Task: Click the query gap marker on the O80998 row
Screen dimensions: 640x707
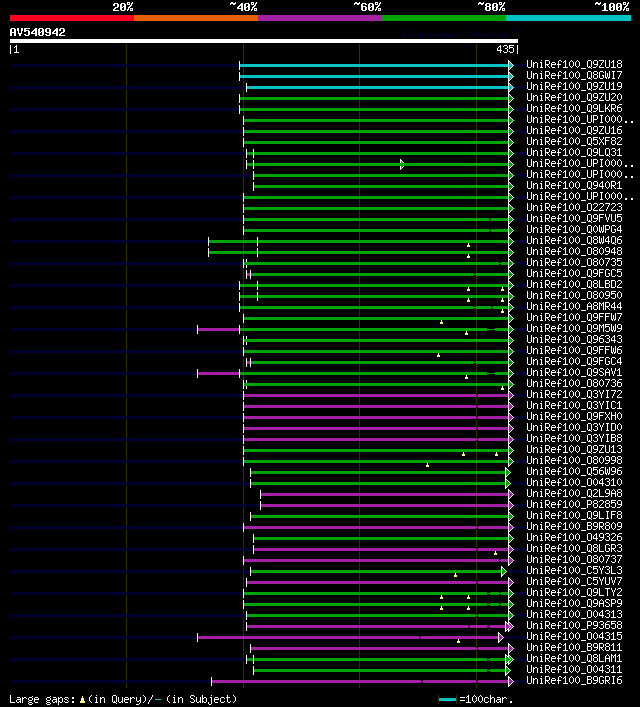Action: pos(428,465)
